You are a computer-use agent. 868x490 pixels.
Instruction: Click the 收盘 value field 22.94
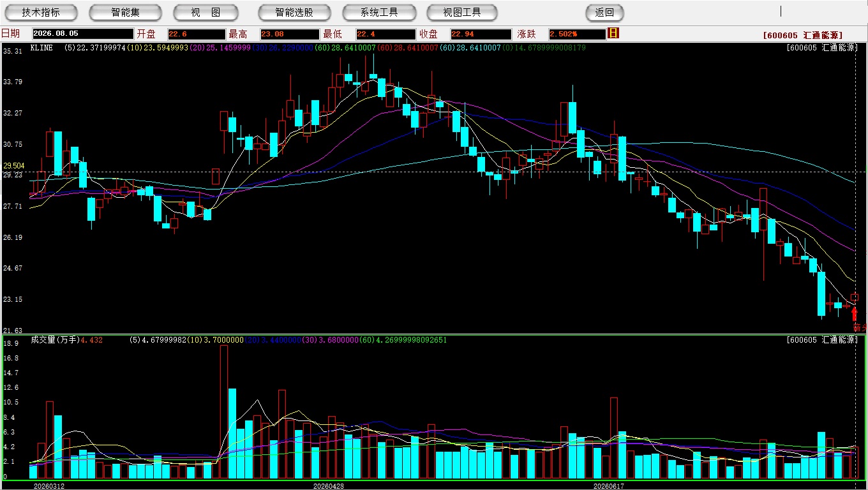click(481, 34)
